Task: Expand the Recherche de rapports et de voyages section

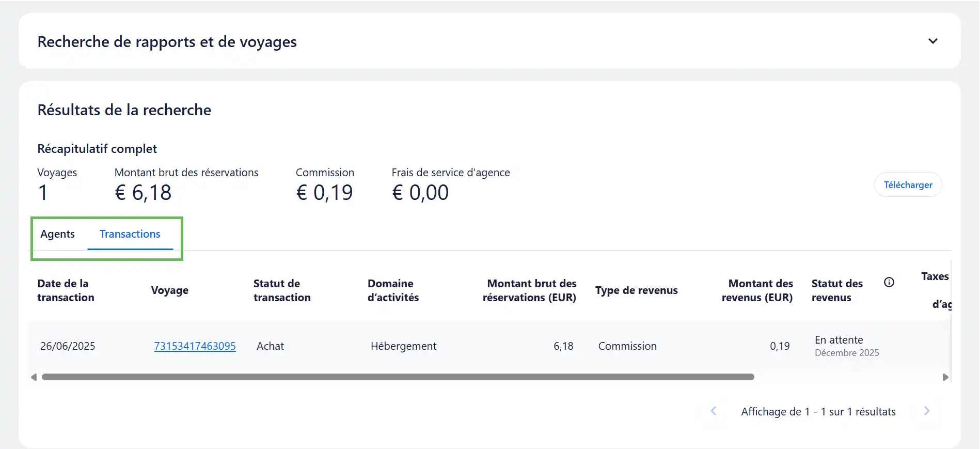Action: tap(932, 41)
